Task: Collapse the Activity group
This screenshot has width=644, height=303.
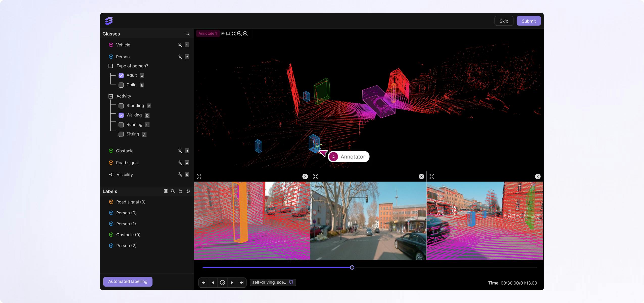Action: coord(111,96)
